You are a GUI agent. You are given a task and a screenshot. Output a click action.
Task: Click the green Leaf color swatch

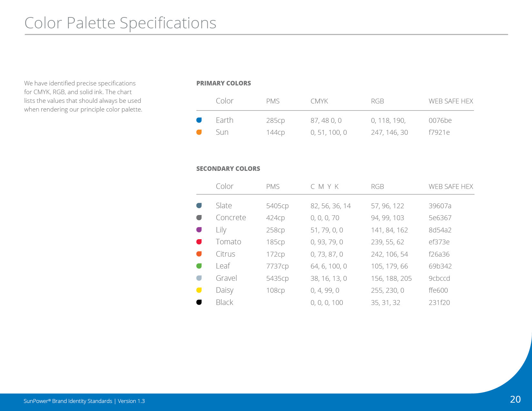pos(199,266)
